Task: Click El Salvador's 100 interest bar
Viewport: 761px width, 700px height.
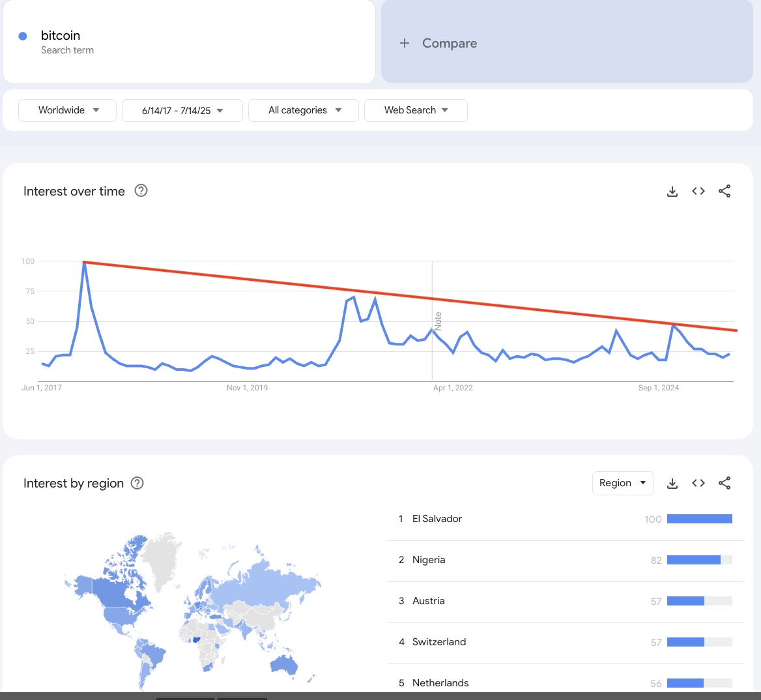Action: tap(700, 519)
